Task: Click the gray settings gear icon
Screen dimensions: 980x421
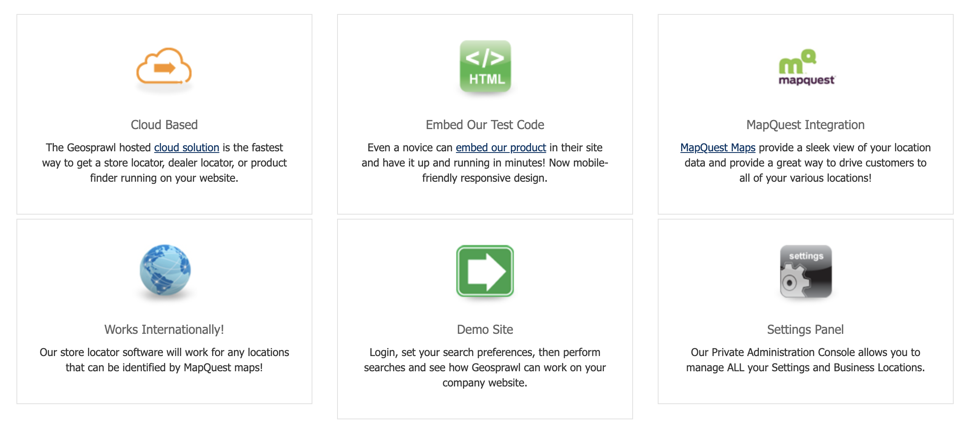Action: pyautogui.click(x=806, y=271)
